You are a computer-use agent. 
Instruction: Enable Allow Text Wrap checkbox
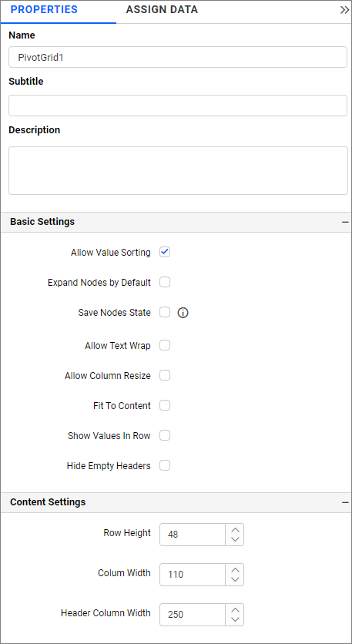[x=165, y=345]
